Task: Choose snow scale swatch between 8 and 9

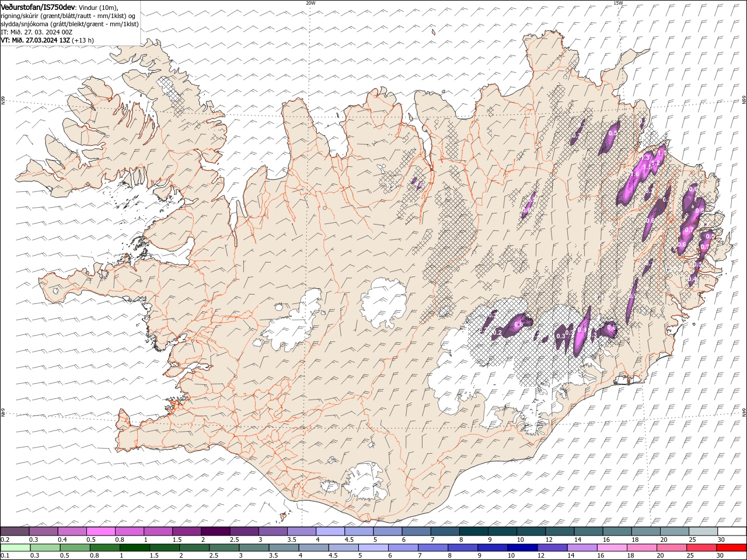Action: pyautogui.click(x=473, y=531)
